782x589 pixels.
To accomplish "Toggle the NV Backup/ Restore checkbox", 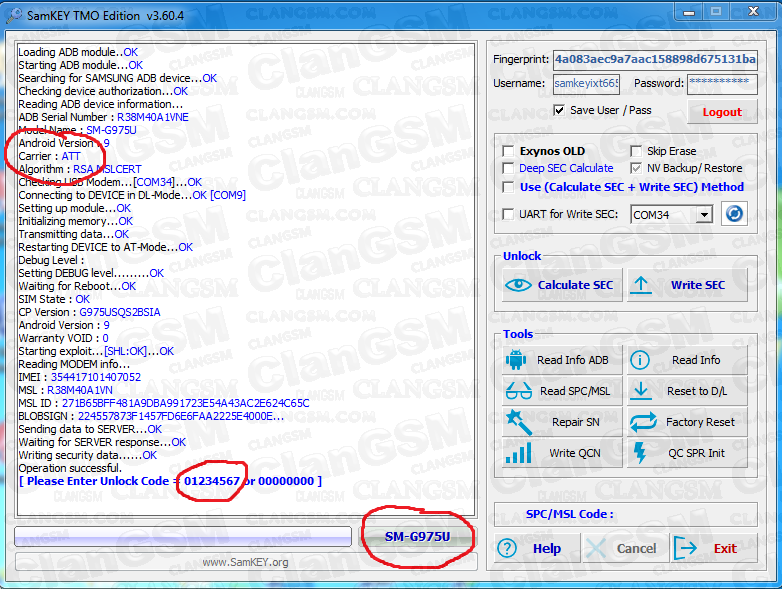I will (635, 168).
